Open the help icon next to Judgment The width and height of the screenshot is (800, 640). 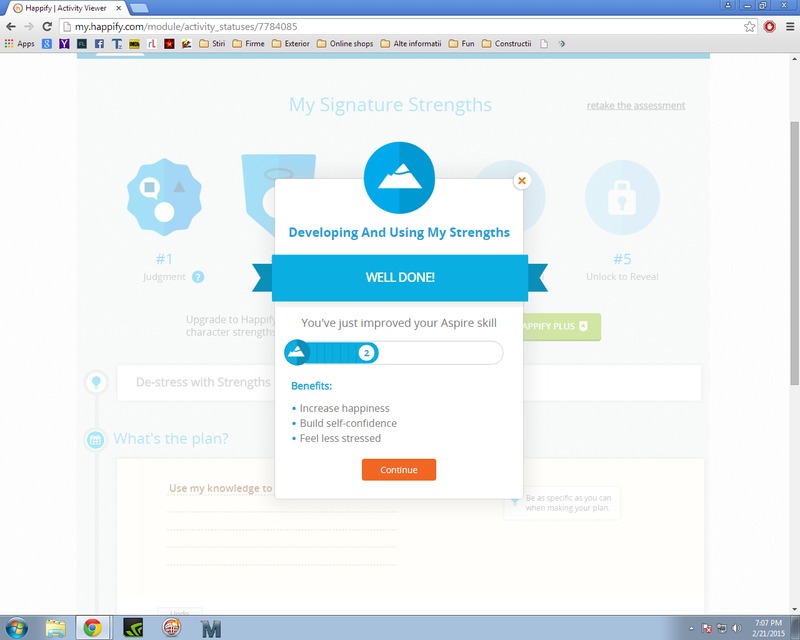click(x=198, y=277)
